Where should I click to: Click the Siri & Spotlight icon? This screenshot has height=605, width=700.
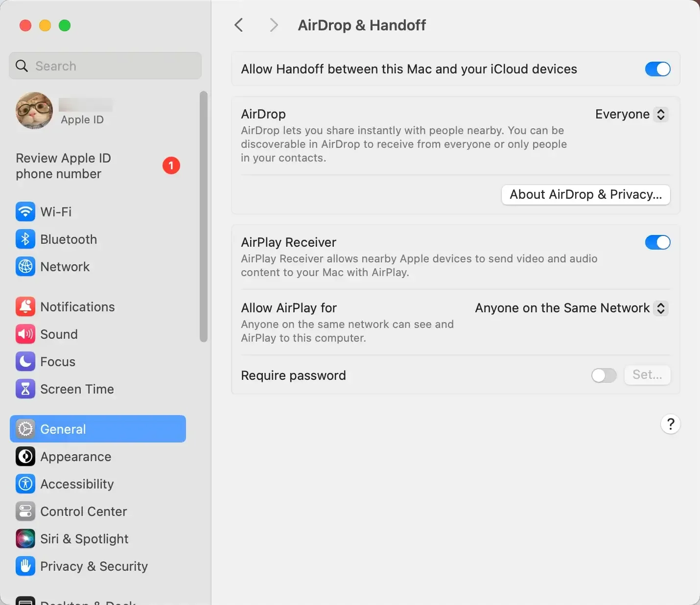(x=25, y=539)
